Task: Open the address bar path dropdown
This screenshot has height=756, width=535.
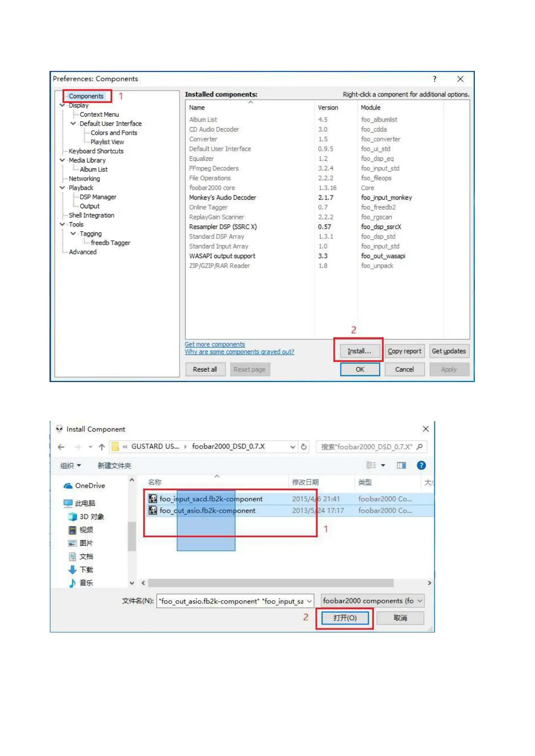Action: [292, 447]
